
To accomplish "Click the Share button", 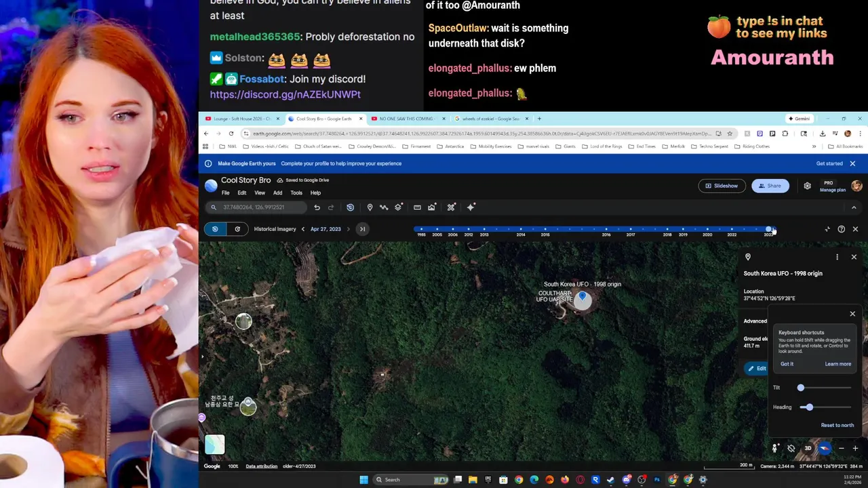I will coord(770,186).
